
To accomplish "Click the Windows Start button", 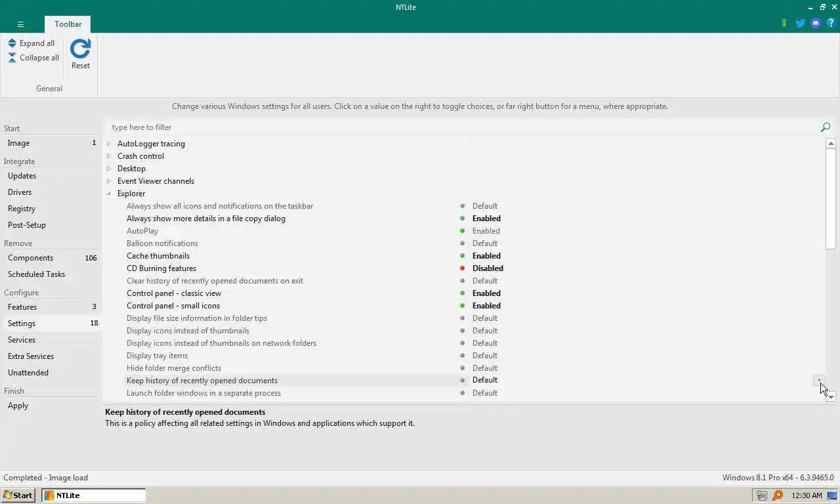I will click(x=18, y=495).
